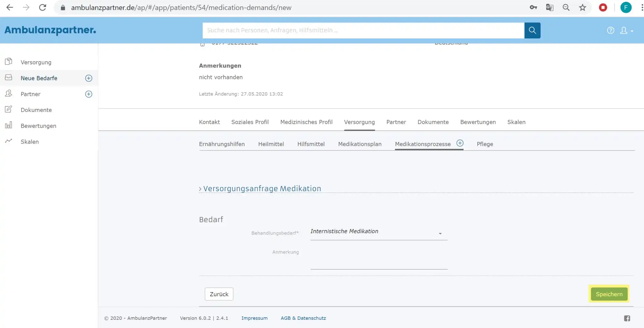Open the Facebook icon in footer
Screen dimensions: 644x328
click(x=627, y=318)
